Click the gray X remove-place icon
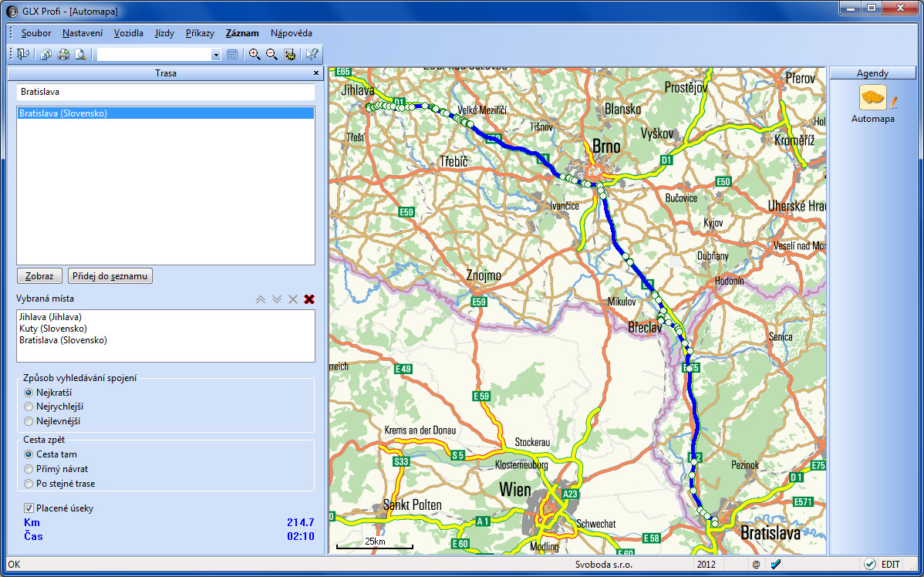924x577 pixels. (x=293, y=299)
